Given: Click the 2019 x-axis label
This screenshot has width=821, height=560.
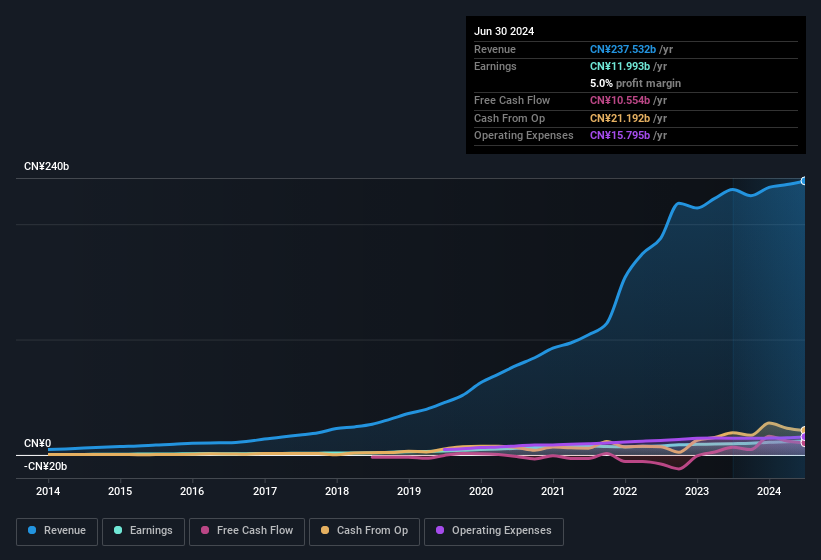Looking at the screenshot, I should (x=409, y=491).
